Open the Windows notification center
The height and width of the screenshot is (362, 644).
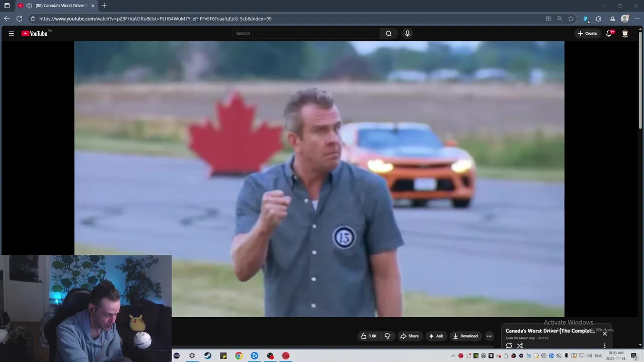[x=634, y=356]
